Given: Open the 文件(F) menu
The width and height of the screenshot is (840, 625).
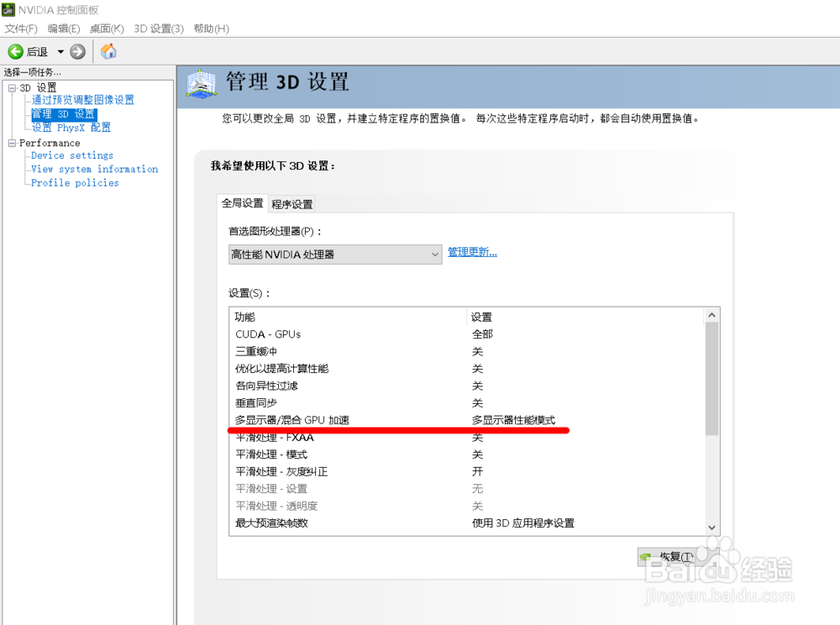Looking at the screenshot, I should coord(21,29).
